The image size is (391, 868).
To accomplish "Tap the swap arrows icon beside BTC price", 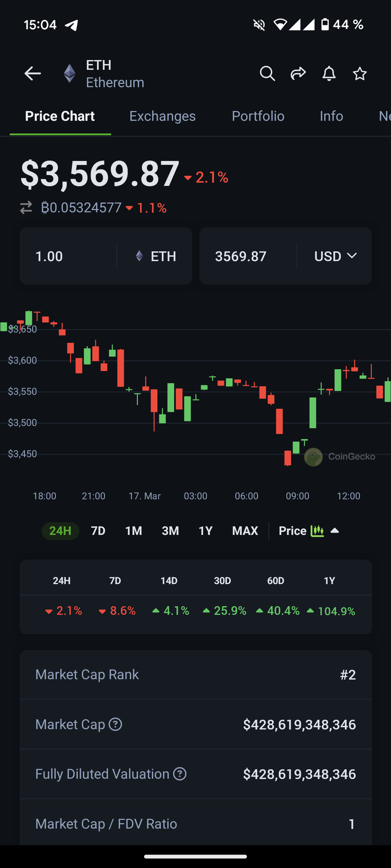I will coord(26,208).
